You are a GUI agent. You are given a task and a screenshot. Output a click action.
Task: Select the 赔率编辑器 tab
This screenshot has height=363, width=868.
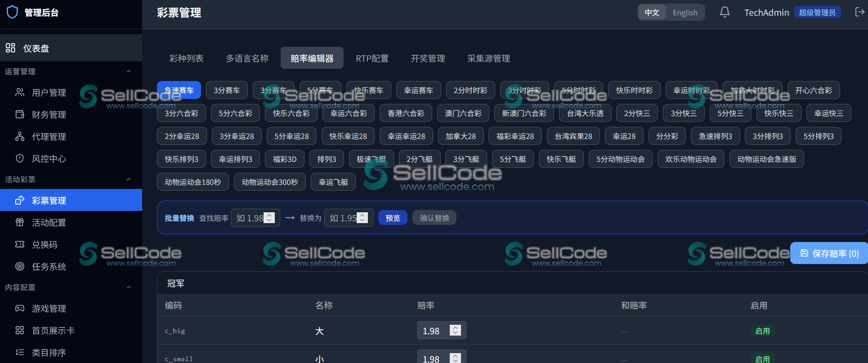click(x=312, y=58)
